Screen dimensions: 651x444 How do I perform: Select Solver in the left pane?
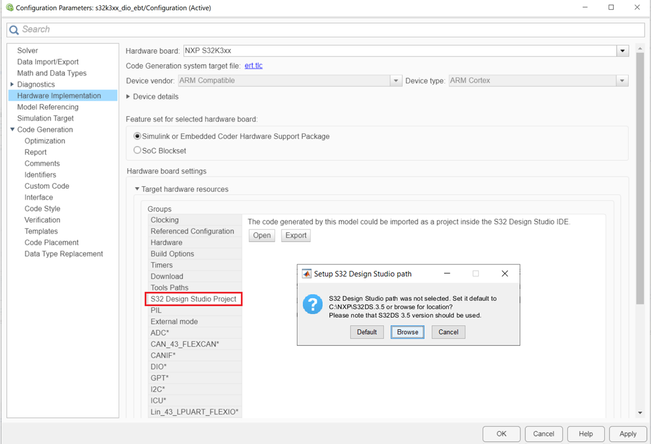27,50
